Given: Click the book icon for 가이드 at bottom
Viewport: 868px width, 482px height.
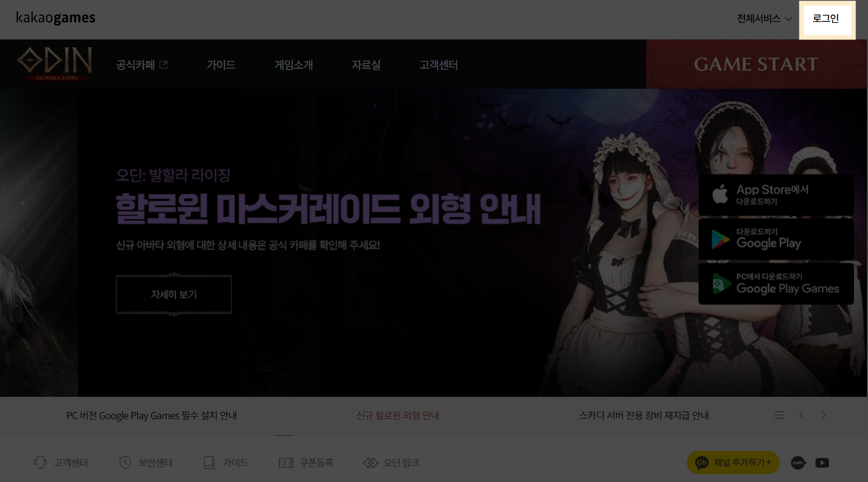Looking at the screenshot, I should tap(209, 462).
